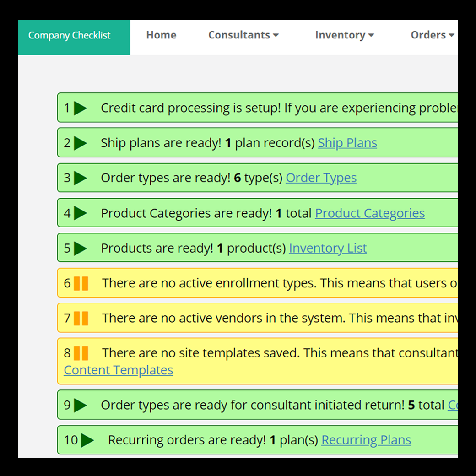Click the play icon on item 9

(80, 405)
